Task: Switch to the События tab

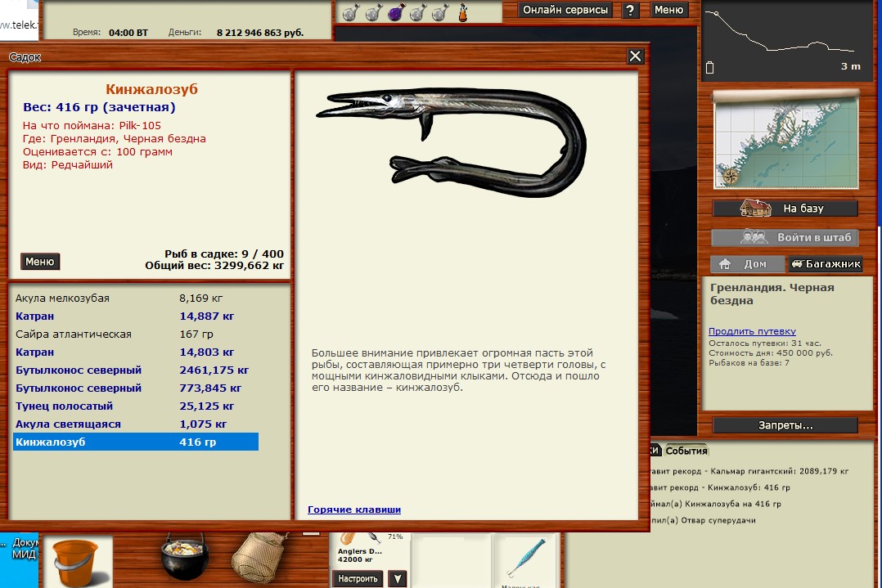Action: (x=686, y=451)
